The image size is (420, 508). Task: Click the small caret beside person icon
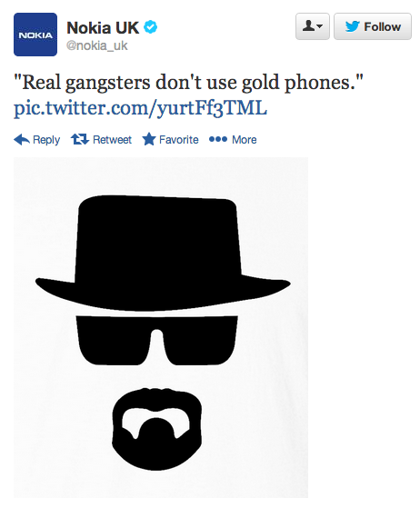(320, 26)
